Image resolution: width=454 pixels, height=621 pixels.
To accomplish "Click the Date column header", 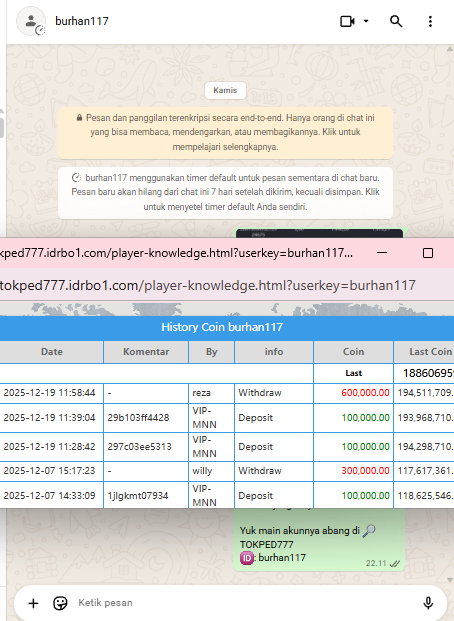I will point(52,352).
